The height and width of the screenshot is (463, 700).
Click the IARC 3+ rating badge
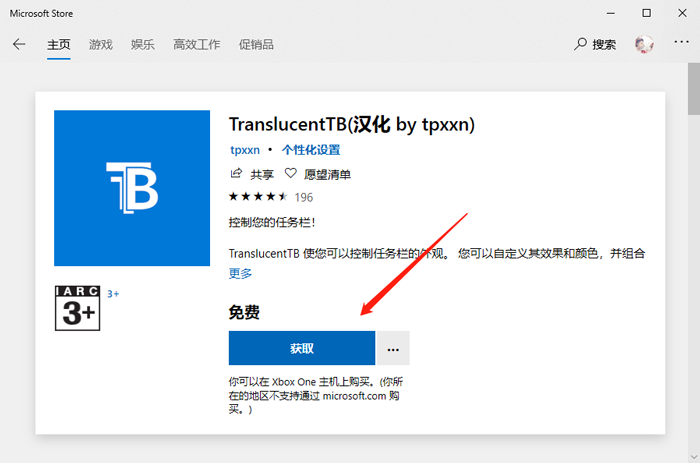coord(77,308)
